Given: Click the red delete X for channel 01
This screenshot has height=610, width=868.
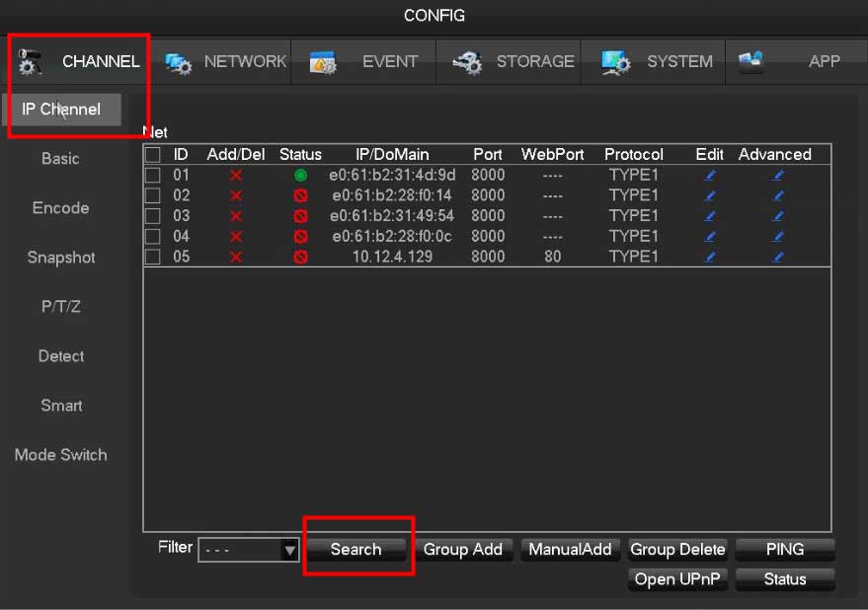Looking at the screenshot, I should tap(235, 176).
